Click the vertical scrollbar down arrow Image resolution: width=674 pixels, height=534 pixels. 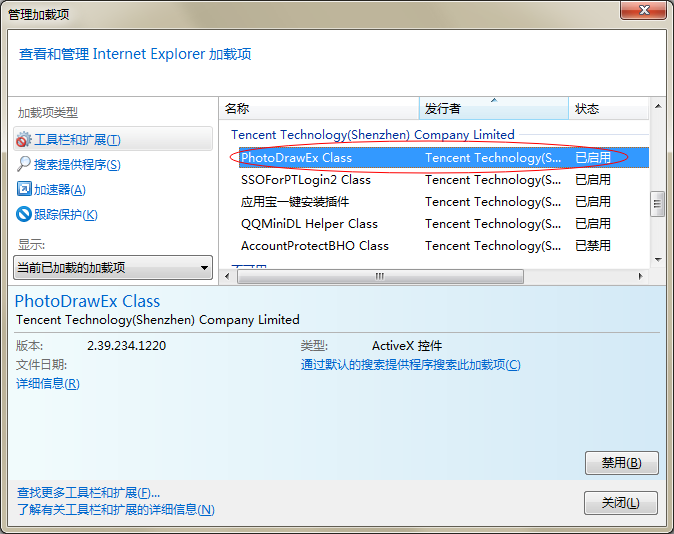pyautogui.click(x=658, y=260)
